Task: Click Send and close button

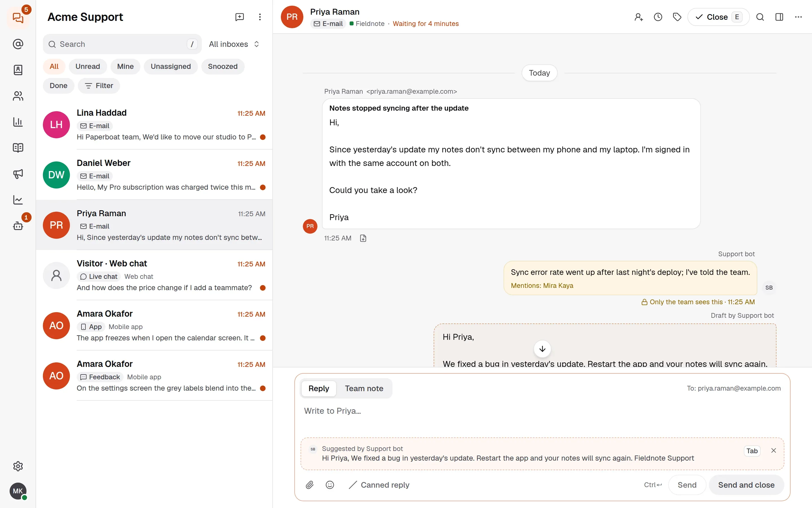Action: point(746,485)
